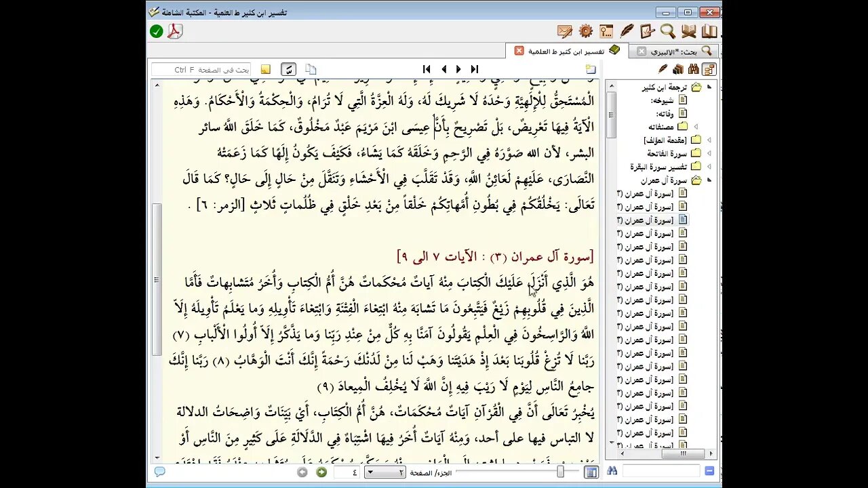Click the binoculars icon in sidebar toolbar

[x=693, y=69]
